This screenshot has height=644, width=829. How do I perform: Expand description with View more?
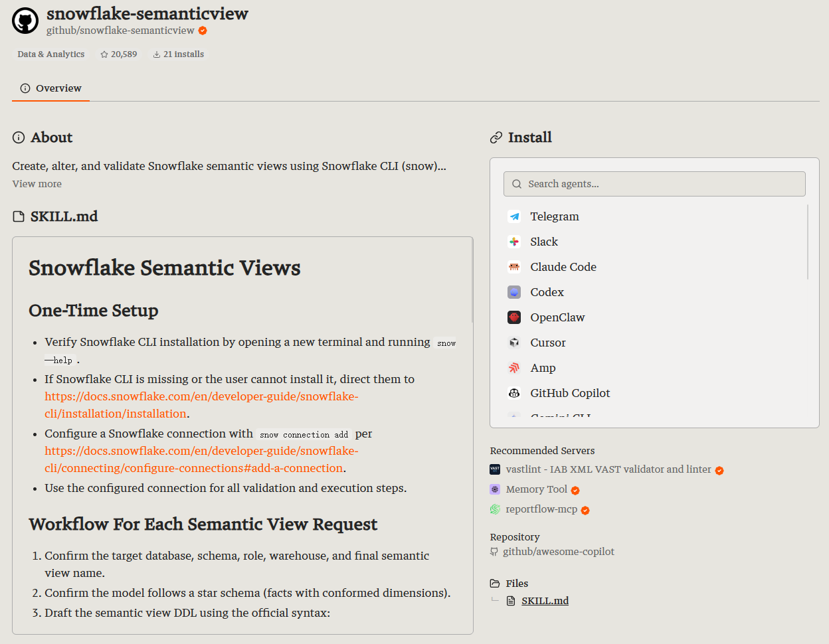coord(37,184)
